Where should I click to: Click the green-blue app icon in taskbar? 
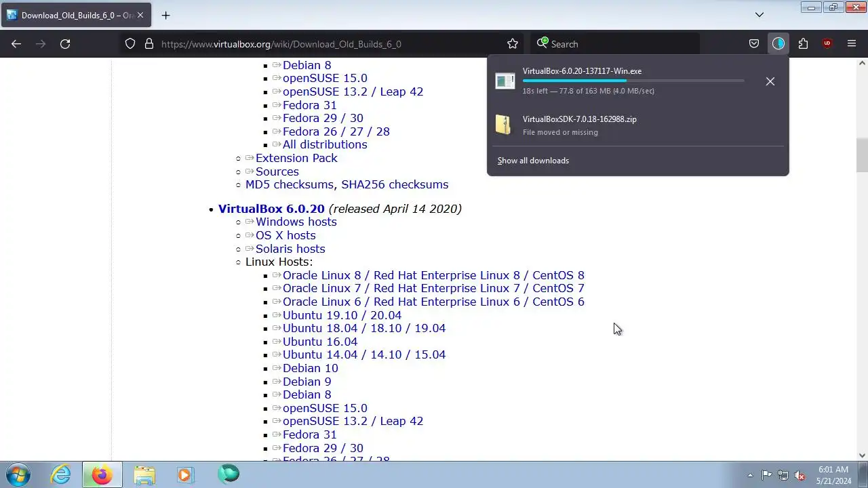229,474
